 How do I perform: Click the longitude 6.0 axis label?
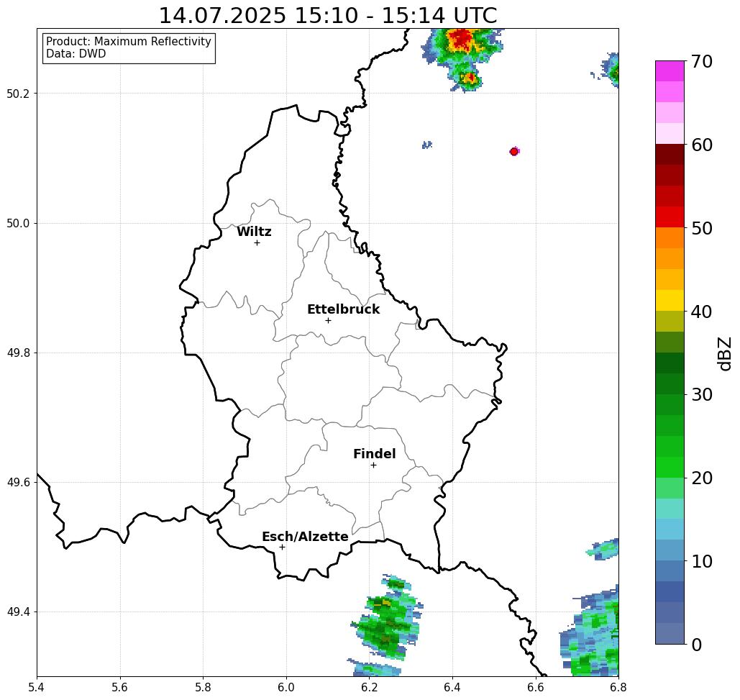coord(286,687)
